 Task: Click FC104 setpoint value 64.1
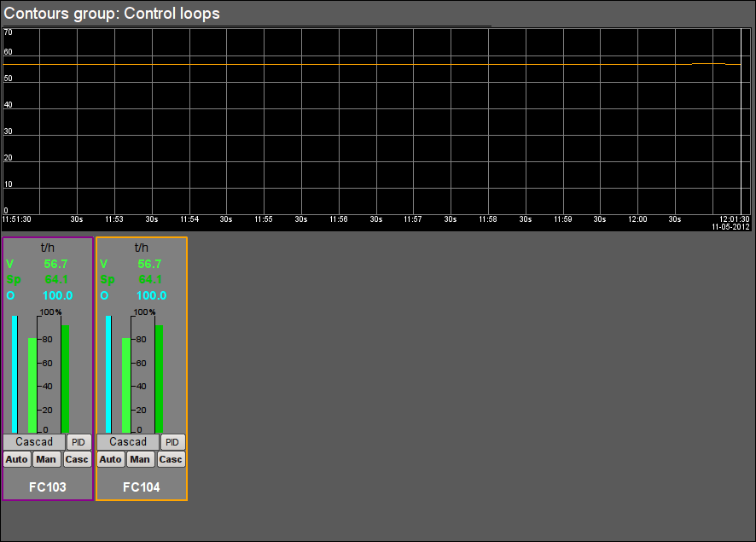(x=152, y=279)
